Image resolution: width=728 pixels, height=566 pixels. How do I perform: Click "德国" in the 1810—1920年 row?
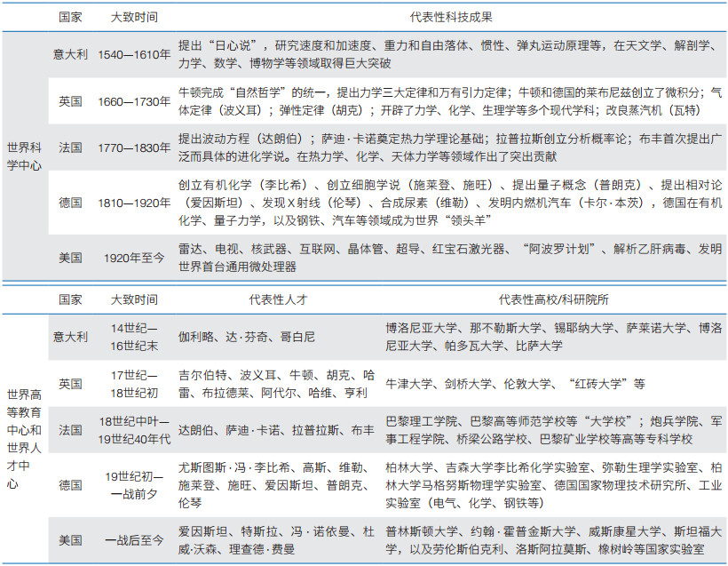point(70,203)
